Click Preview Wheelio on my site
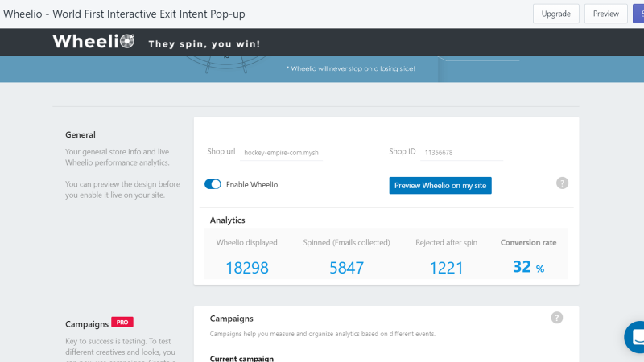Screen dimensions: 644x362 coord(440,186)
